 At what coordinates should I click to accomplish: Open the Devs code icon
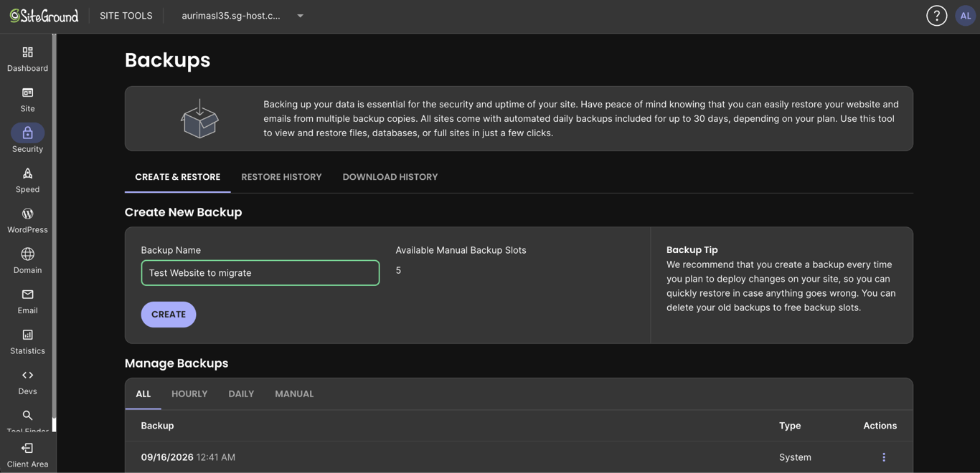coord(27,375)
